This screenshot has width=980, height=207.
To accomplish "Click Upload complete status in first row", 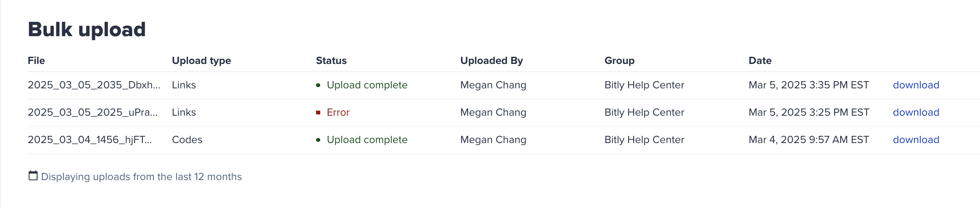I will coord(367,85).
